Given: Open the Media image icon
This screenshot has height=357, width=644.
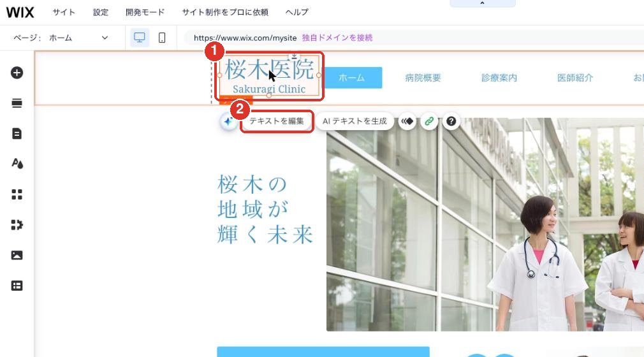Looking at the screenshot, I should [x=17, y=255].
